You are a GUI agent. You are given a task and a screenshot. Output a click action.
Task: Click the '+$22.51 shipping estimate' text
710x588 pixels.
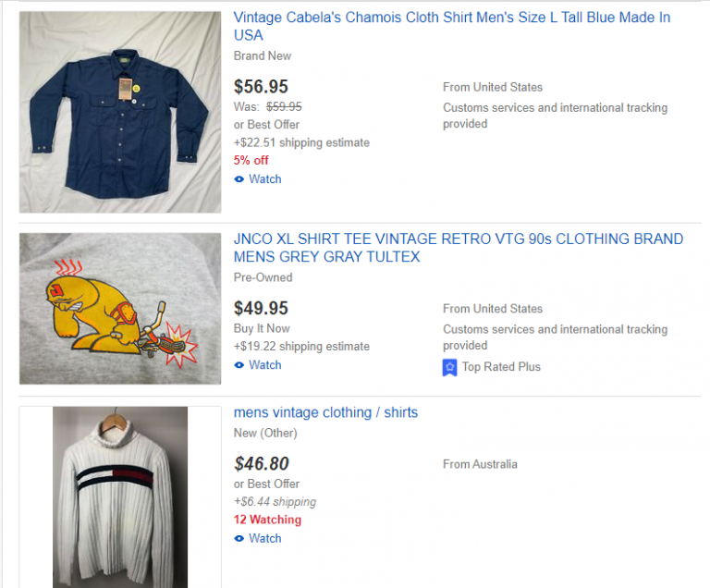pyautogui.click(x=301, y=142)
